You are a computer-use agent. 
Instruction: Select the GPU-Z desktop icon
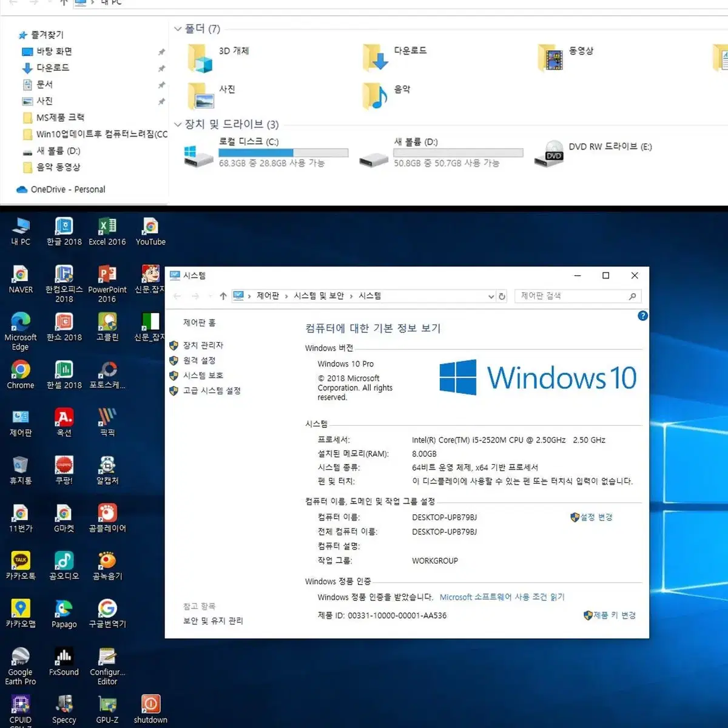(x=107, y=710)
